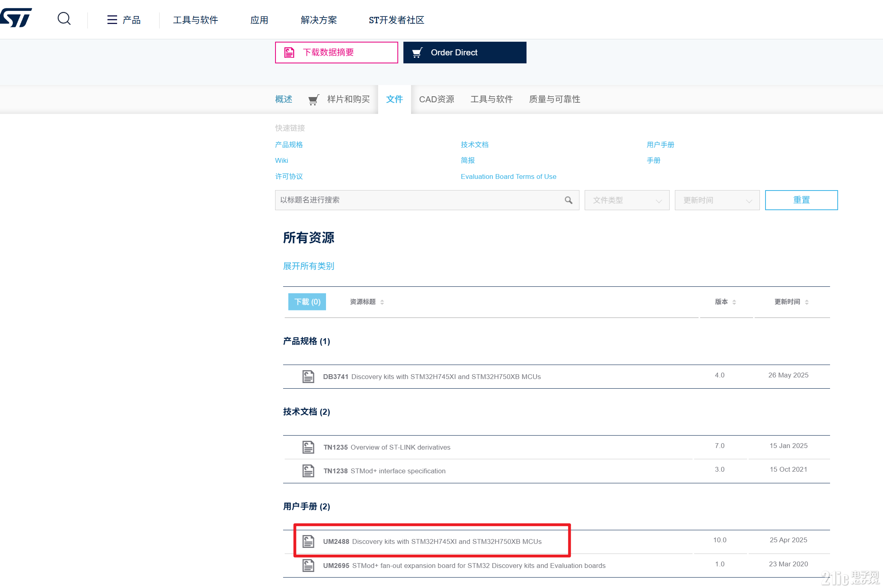This screenshot has width=883, height=588.
Task: Click the date 26 May 2025
Action: 788,375
